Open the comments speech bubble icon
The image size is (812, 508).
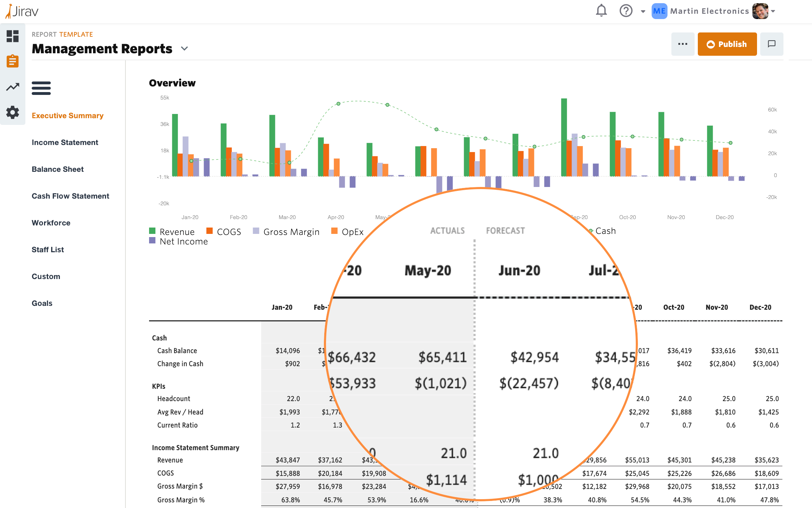771,44
